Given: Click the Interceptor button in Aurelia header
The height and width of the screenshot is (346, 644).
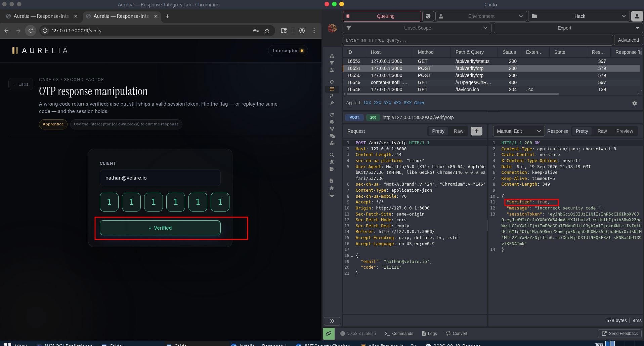Looking at the screenshot, I should (x=288, y=51).
